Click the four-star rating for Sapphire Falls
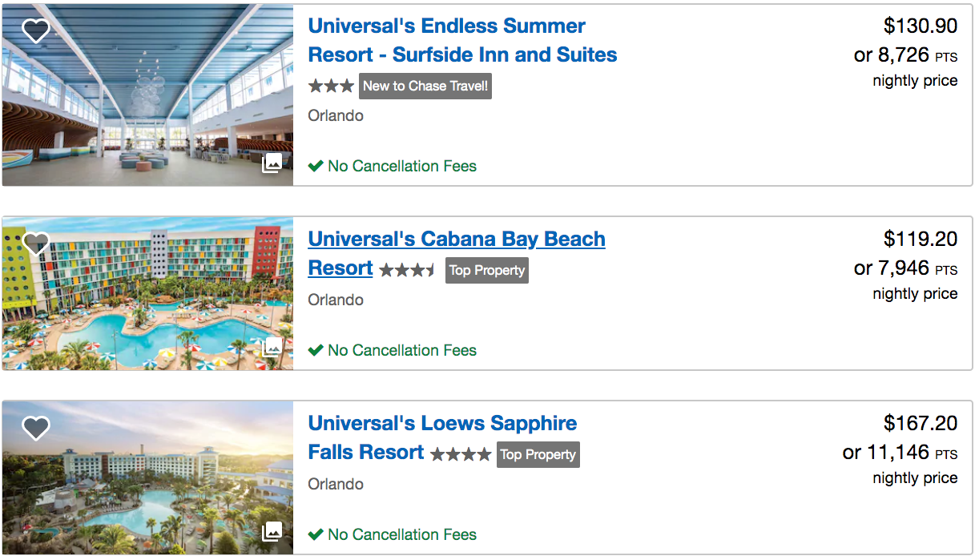 [x=460, y=454]
